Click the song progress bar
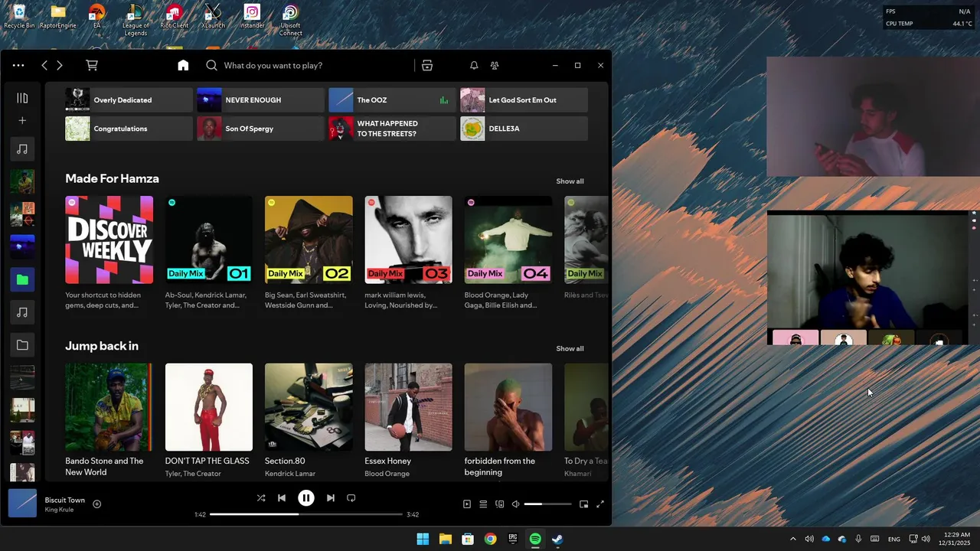The height and width of the screenshot is (551, 980). click(x=306, y=514)
